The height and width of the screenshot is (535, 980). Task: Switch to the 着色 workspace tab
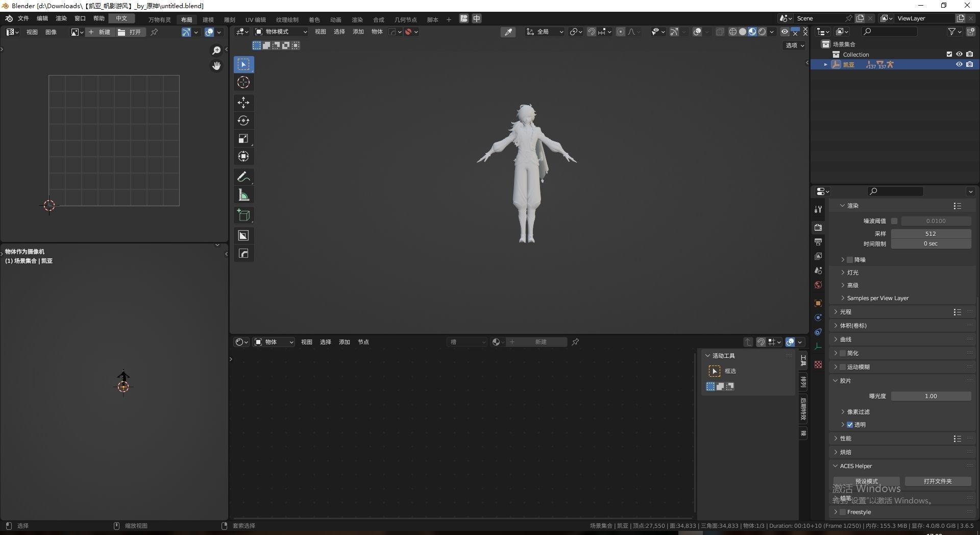(314, 20)
